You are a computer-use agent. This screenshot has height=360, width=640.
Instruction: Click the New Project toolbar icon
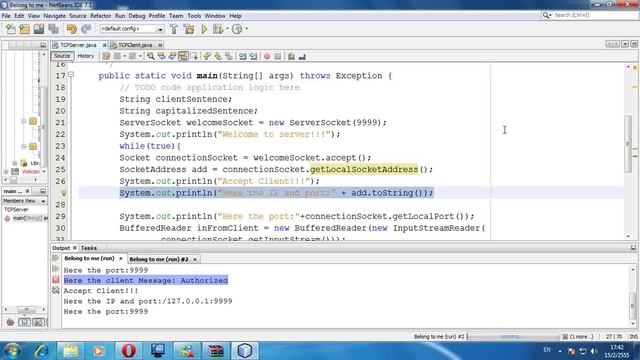coord(24,29)
